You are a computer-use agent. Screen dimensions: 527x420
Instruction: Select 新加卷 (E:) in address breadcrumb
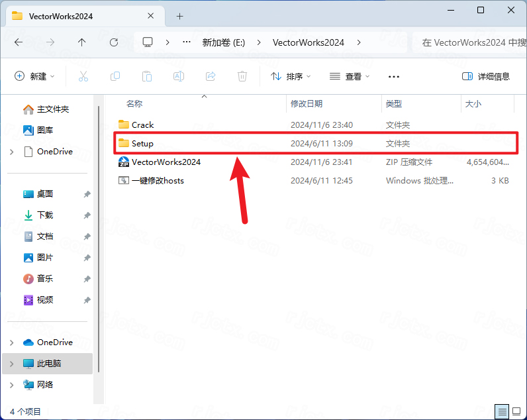click(223, 42)
